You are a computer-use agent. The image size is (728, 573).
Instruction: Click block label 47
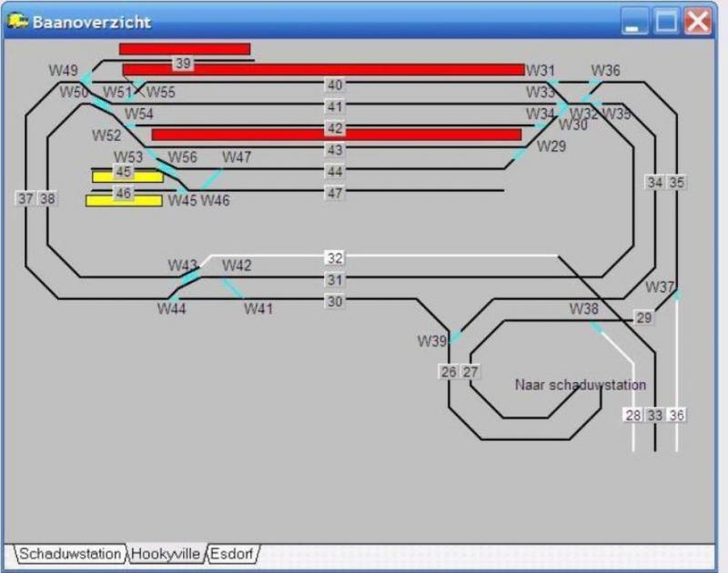[x=335, y=193]
